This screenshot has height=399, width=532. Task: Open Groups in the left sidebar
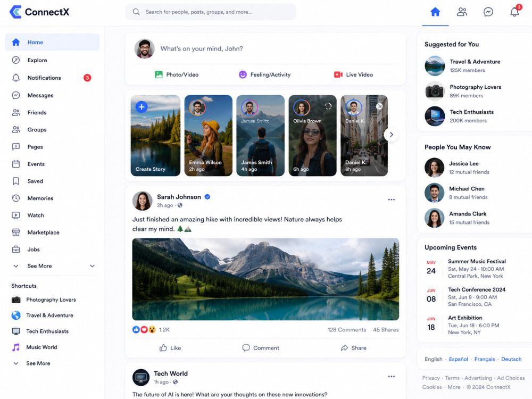pyautogui.click(x=52, y=130)
